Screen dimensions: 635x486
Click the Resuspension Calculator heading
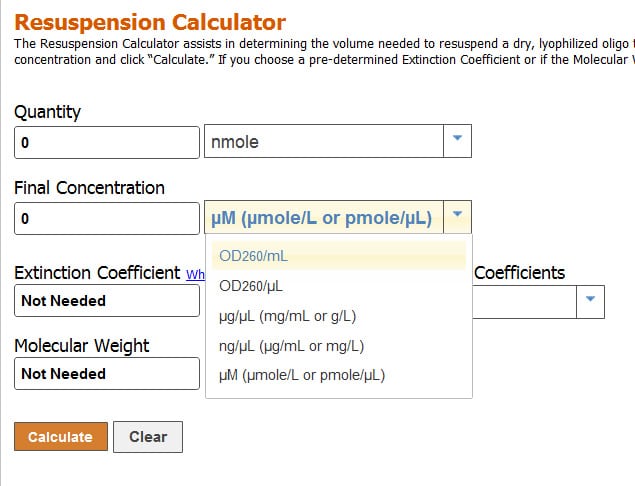[x=150, y=22]
